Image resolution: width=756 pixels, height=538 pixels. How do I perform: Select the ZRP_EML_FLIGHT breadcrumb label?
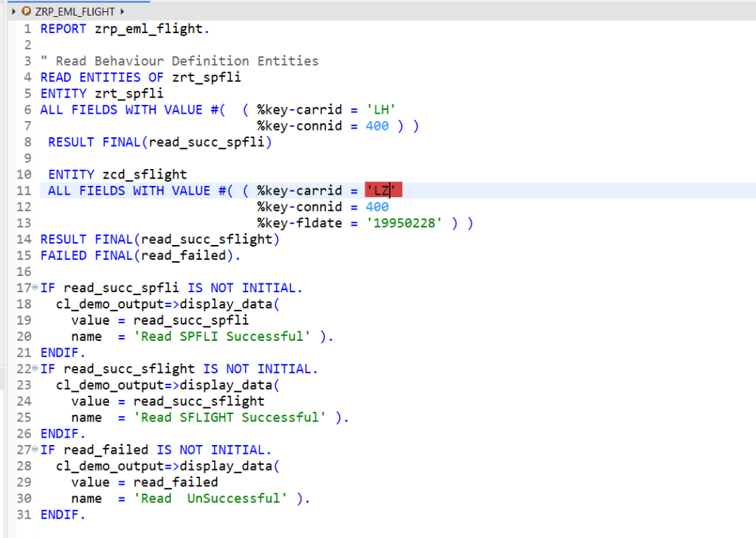click(75, 12)
